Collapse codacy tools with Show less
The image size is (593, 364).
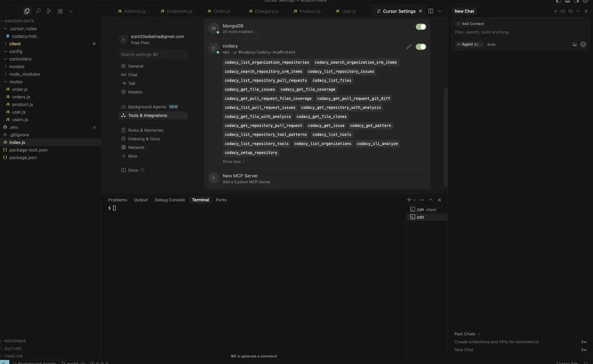pos(233,162)
